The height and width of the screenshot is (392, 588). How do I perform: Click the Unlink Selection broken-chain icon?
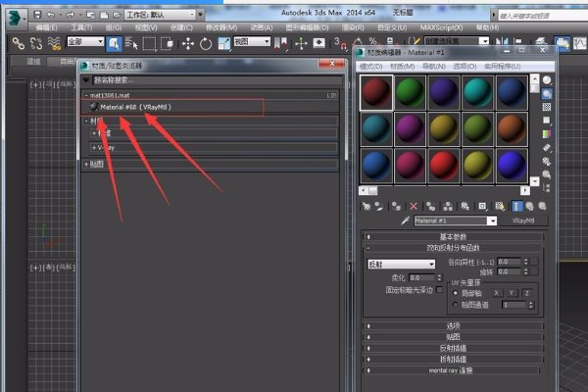[36, 43]
